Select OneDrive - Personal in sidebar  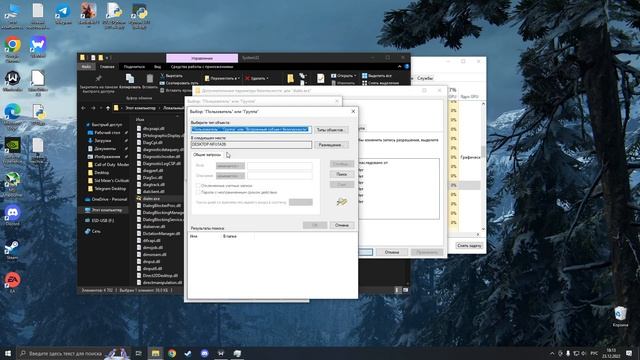tap(106, 199)
